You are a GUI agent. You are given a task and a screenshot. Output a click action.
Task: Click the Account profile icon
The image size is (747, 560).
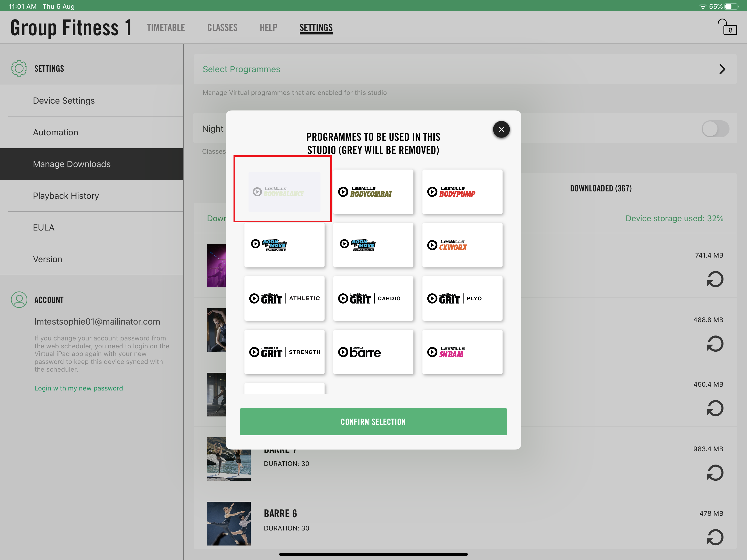coord(19,300)
